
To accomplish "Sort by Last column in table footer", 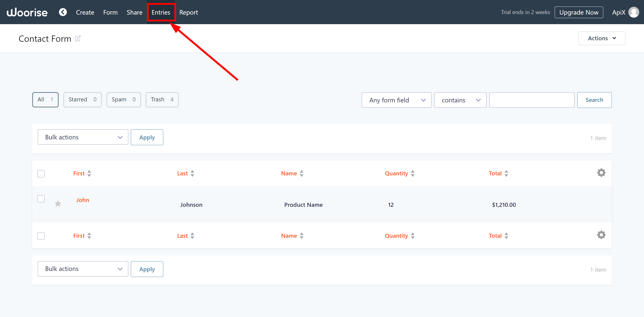I will click(x=186, y=236).
